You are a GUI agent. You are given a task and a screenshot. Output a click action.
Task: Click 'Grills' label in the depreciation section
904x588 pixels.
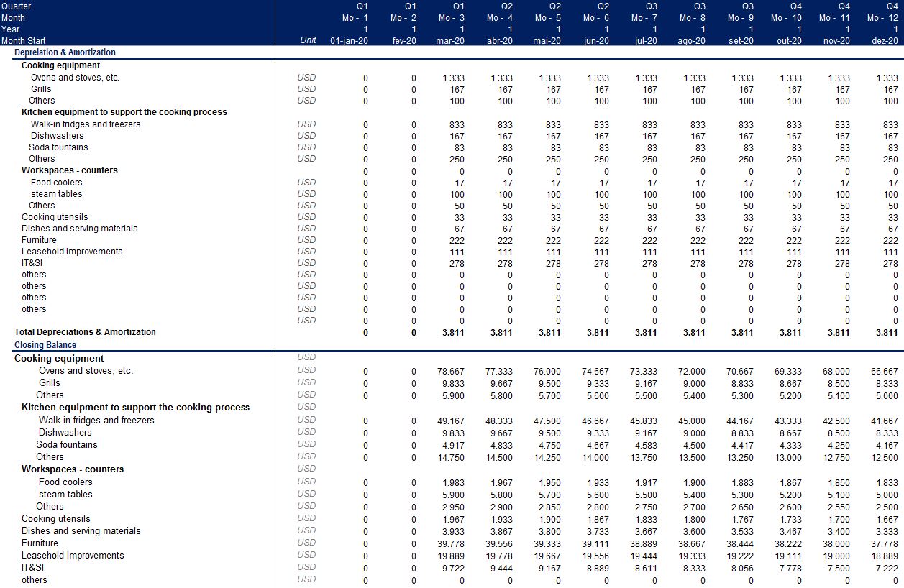tap(41, 89)
